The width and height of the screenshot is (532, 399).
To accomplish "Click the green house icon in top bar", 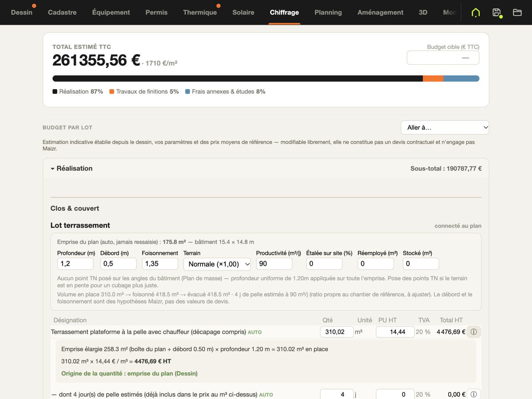I will click(476, 12).
